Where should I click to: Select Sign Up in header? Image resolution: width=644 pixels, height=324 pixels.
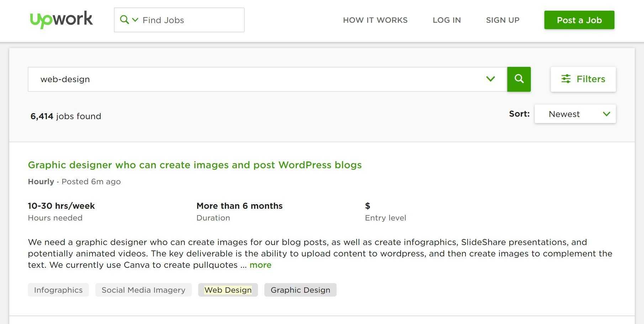pos(502,20)
